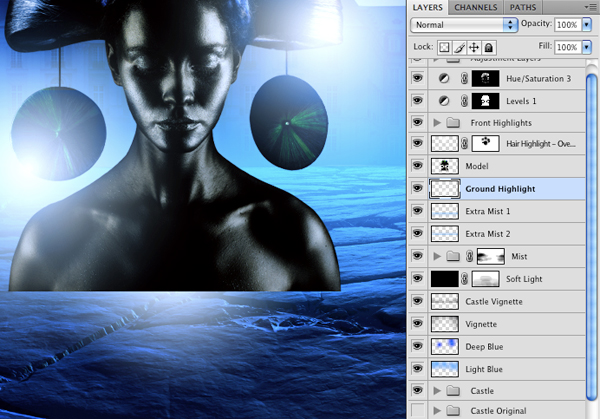Expand the Castle Original group
600x419 pixels.
coord(437,411)
